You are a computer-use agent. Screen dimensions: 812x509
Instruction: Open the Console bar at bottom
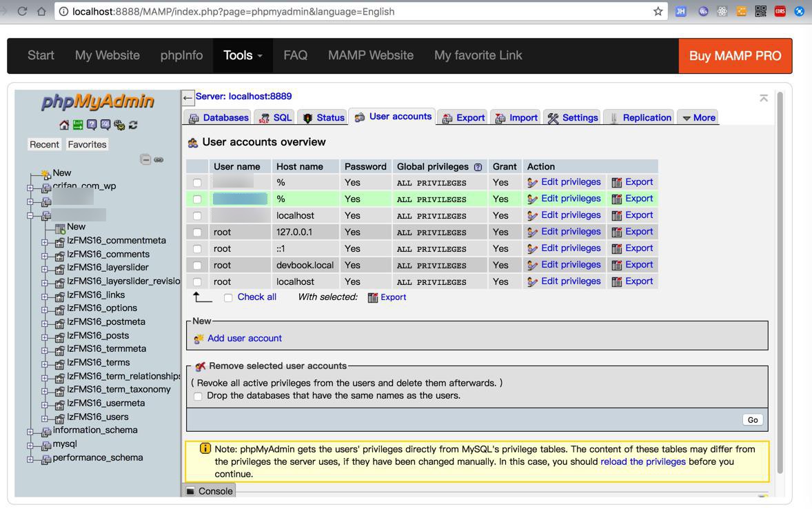coord(210,491)
